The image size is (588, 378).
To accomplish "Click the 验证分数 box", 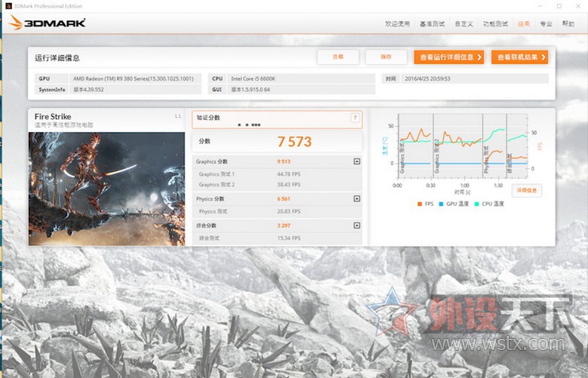I will 277,119.
